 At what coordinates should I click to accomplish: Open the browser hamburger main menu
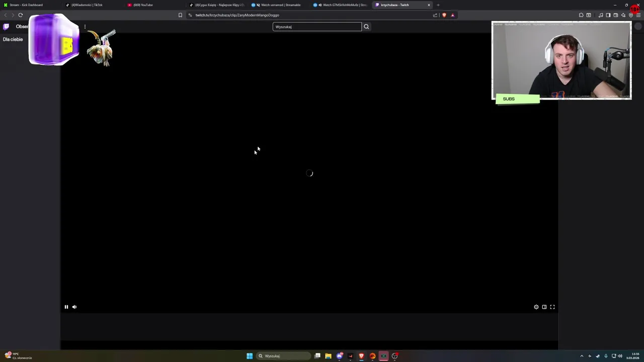tap(638, 15)
